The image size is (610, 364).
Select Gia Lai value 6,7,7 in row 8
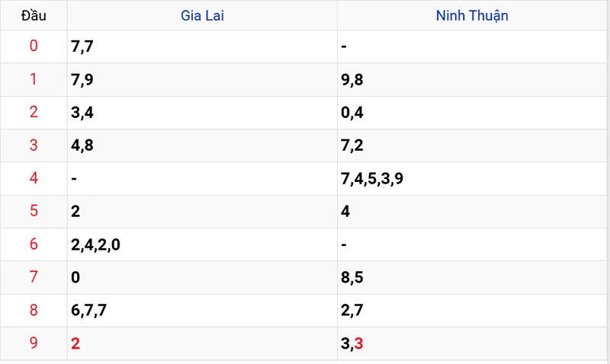point(88,311)
